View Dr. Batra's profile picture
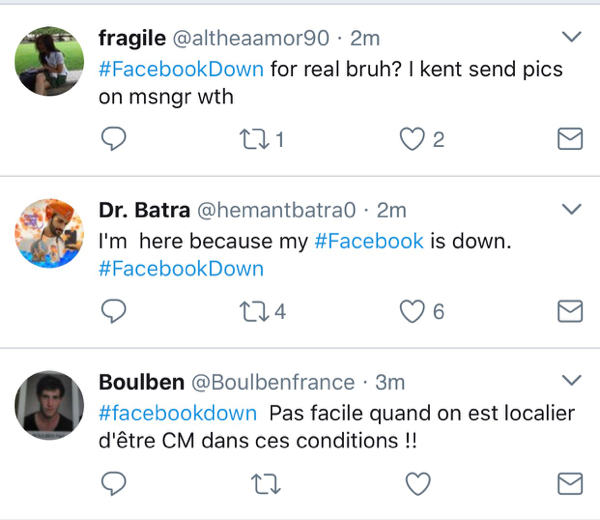The height and width of the screenshot is (520, 600). point(48,232)
